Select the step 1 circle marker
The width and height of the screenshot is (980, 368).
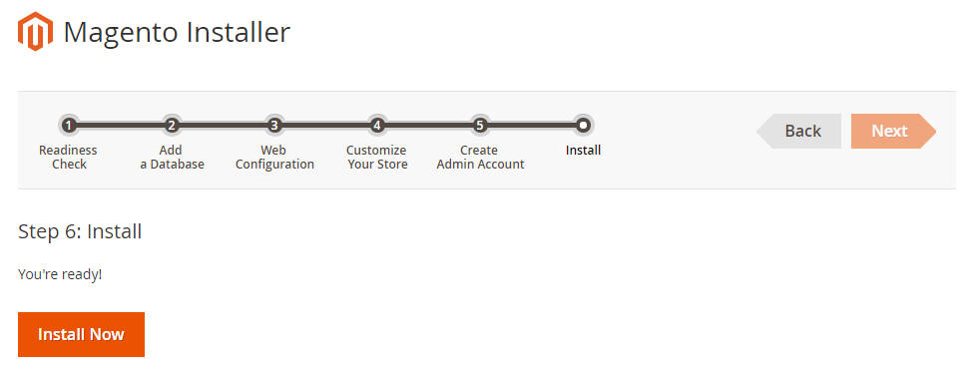69,125
